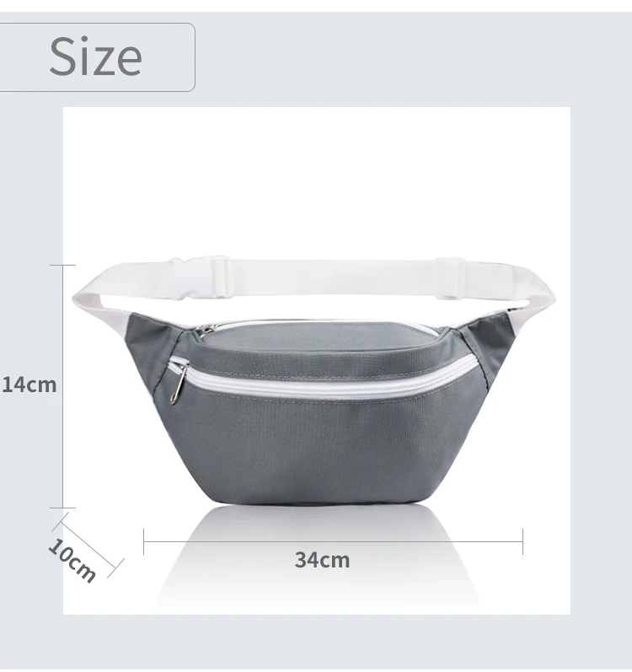Click the vertical 14cm measurement line

click(x=63, y=386)
